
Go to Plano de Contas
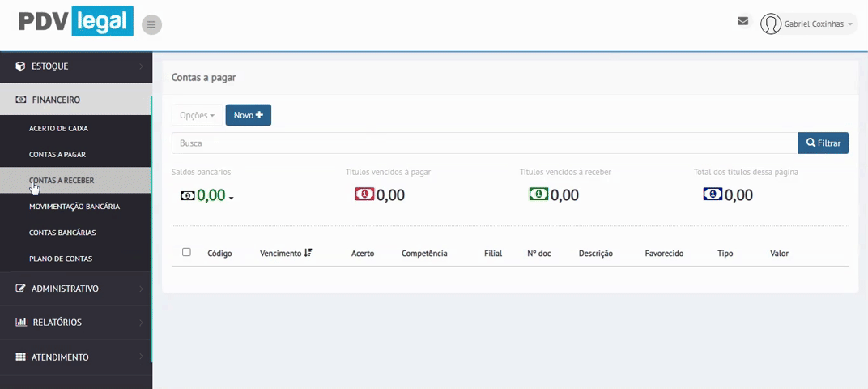pyautogui.click(x=61, y=259)
